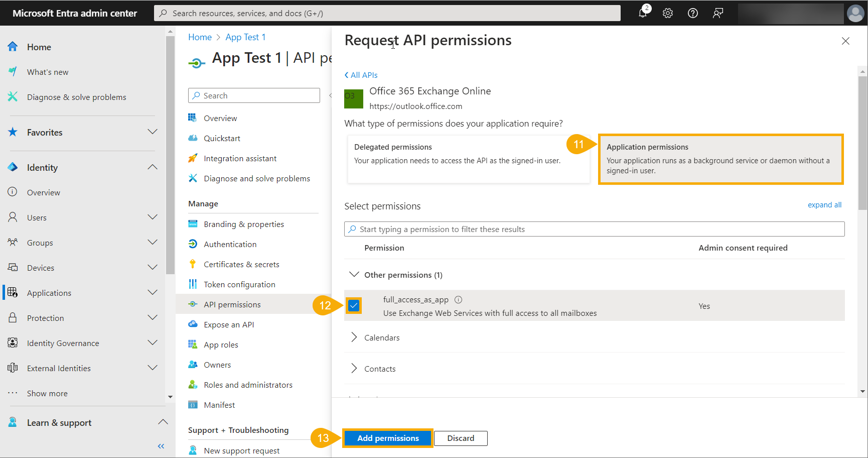This screenshot has width=868, height=458.
Task: Select the Application permissions tile
Action: pyautogui.click(x=721, y=159)
